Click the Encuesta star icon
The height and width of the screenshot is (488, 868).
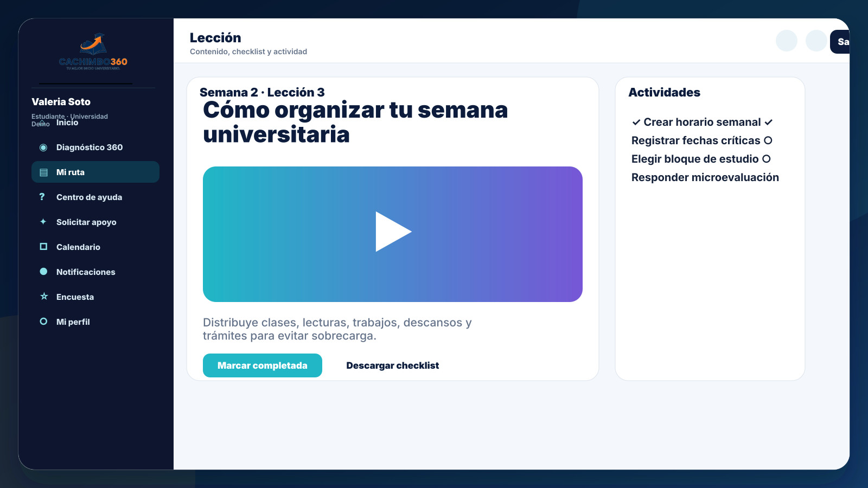click(44, 297)
